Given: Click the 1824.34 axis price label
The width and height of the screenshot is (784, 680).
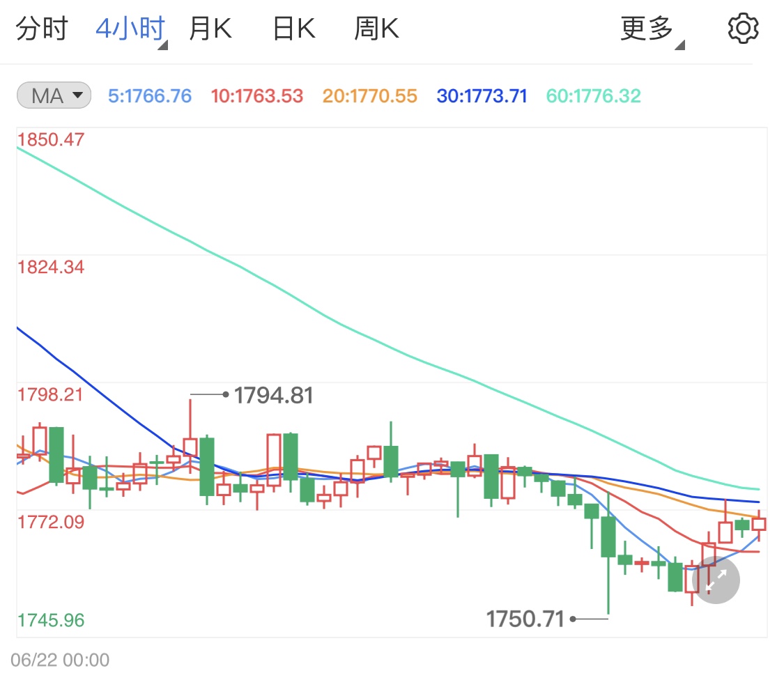Looking at the screenshot, I should [50, 267].
